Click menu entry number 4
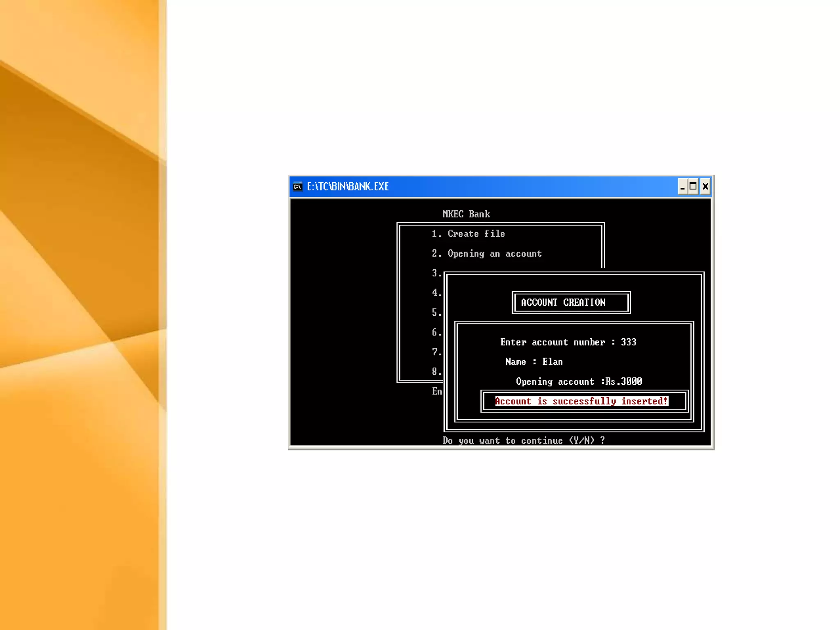This screenshot has width=840, height=630. point(436,293)
